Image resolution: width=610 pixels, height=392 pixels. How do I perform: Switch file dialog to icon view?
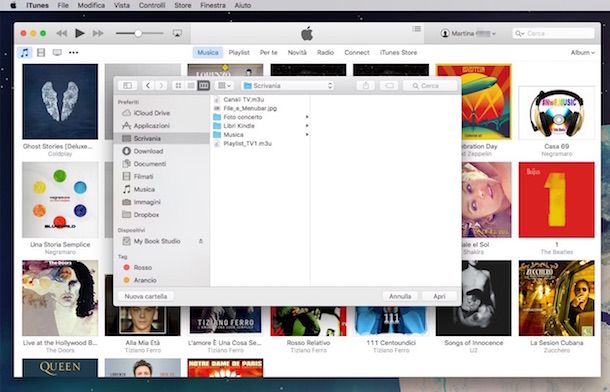(178, 86)
